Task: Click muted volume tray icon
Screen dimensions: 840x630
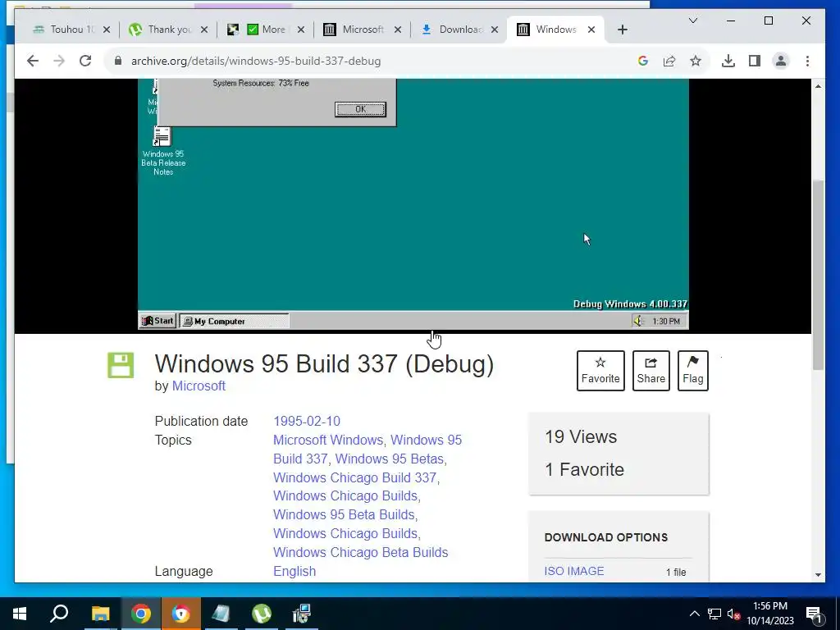Action: coord(733,614)
